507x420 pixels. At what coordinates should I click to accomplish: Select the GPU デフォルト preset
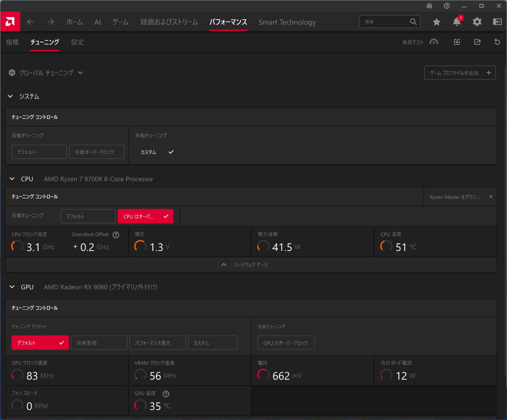pos(40,343)
